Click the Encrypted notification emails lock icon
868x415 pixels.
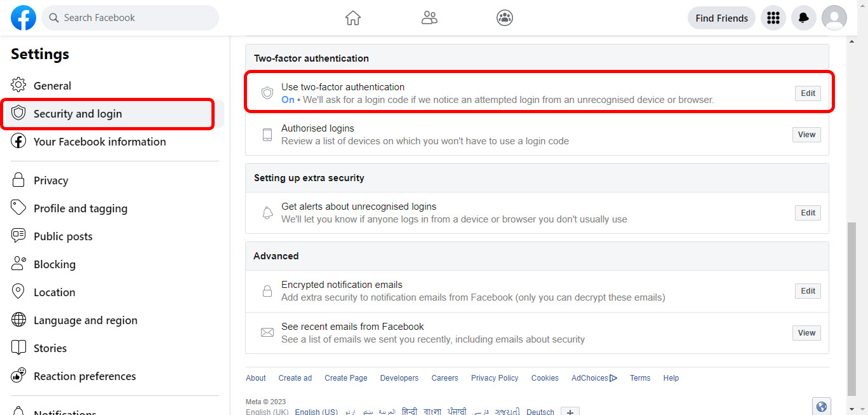(x=267, y=291)
